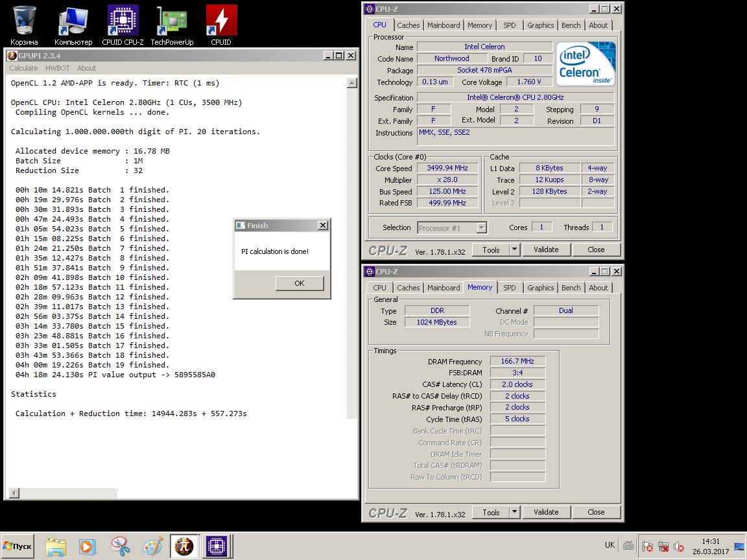Click the clock showing 14:31 in tray

pos(710,541)
